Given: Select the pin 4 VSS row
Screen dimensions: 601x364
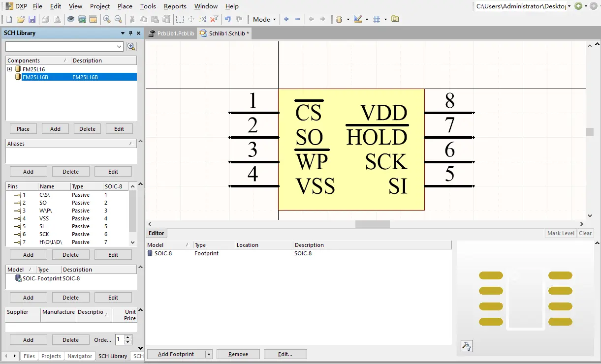Looking at the screenshot, I should tap(67, 218).
